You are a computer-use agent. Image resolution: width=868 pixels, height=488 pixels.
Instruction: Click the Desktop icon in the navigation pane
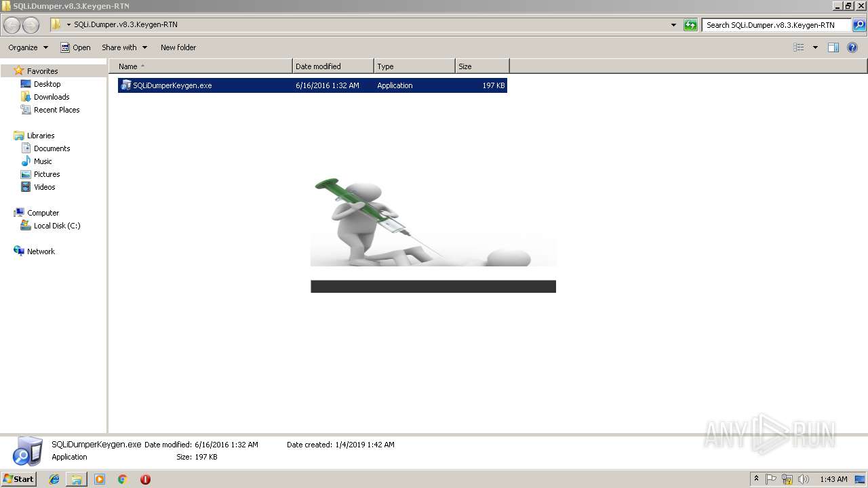[x=26, y=84]
